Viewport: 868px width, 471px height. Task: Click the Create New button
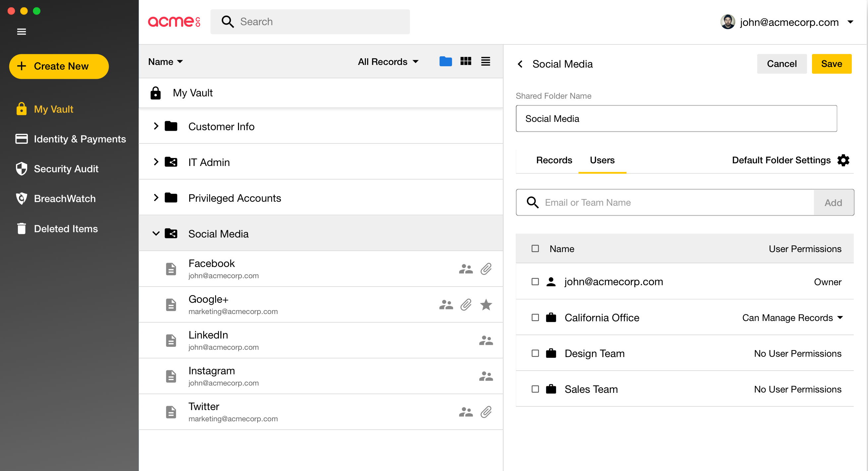59,66
